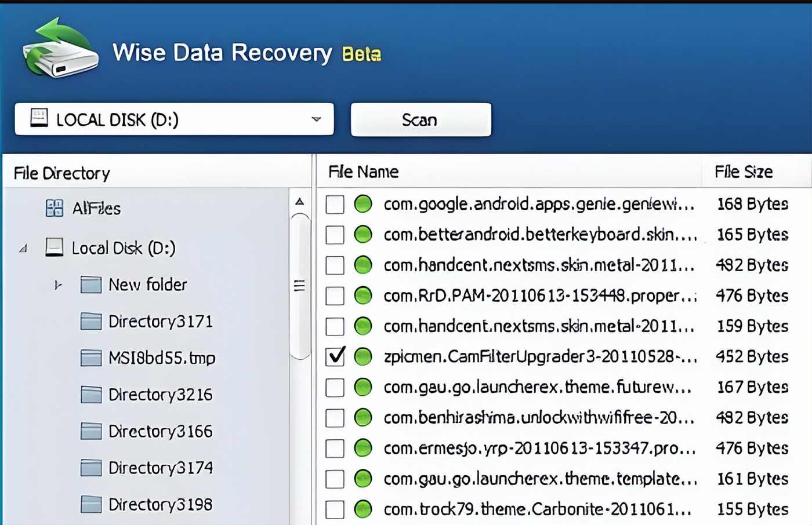
Task: Select MSI8bd55.tmp label in the tree
Action: (x=162, y=358)
